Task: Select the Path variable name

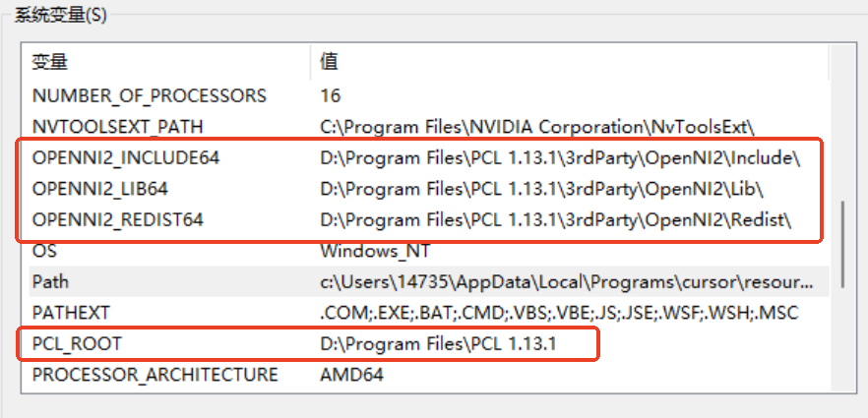Action: (x=50, y=282)
